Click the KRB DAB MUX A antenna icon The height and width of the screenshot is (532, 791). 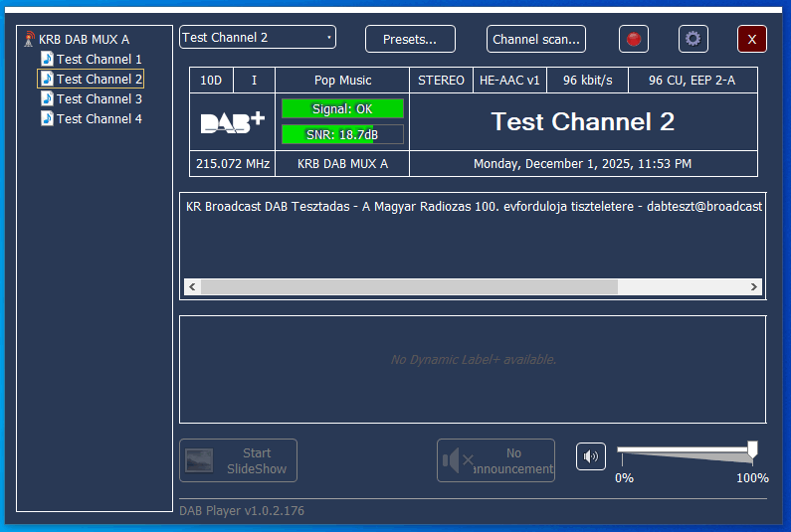[x=29, y=40]
